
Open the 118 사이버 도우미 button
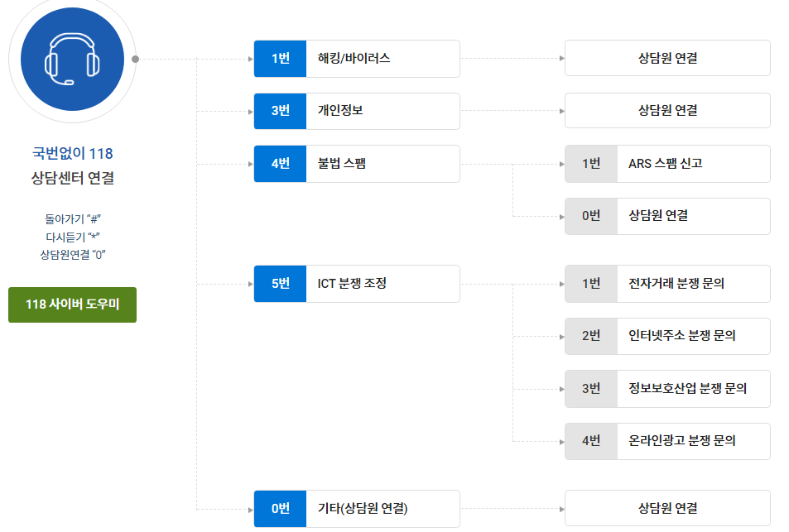click(x=72, y=304)
